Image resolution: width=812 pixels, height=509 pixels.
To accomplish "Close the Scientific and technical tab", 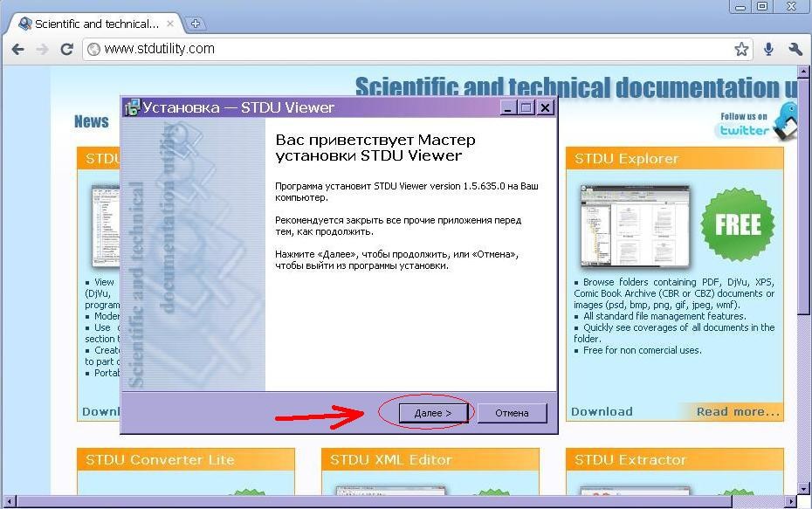I will tap(170, 24).
